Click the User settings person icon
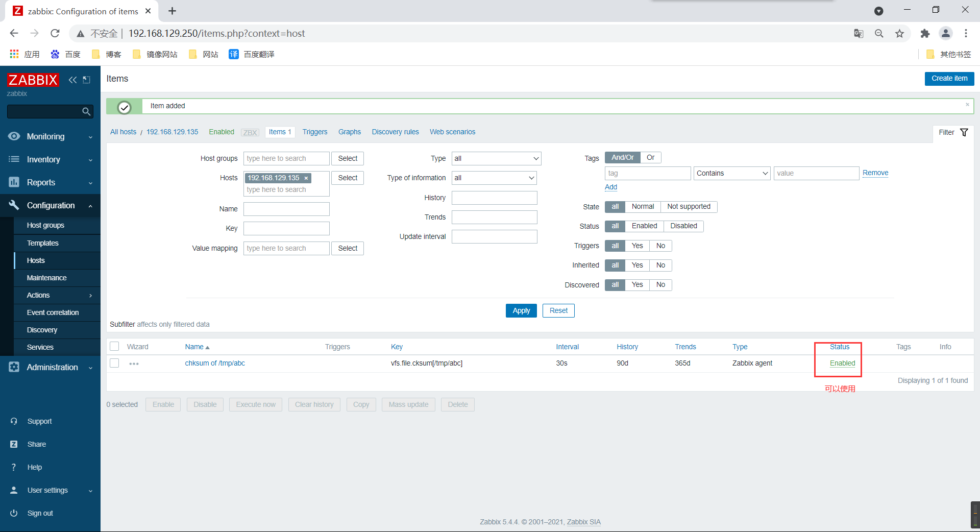The height and width of the screenshot is (532, 980). 14,490
